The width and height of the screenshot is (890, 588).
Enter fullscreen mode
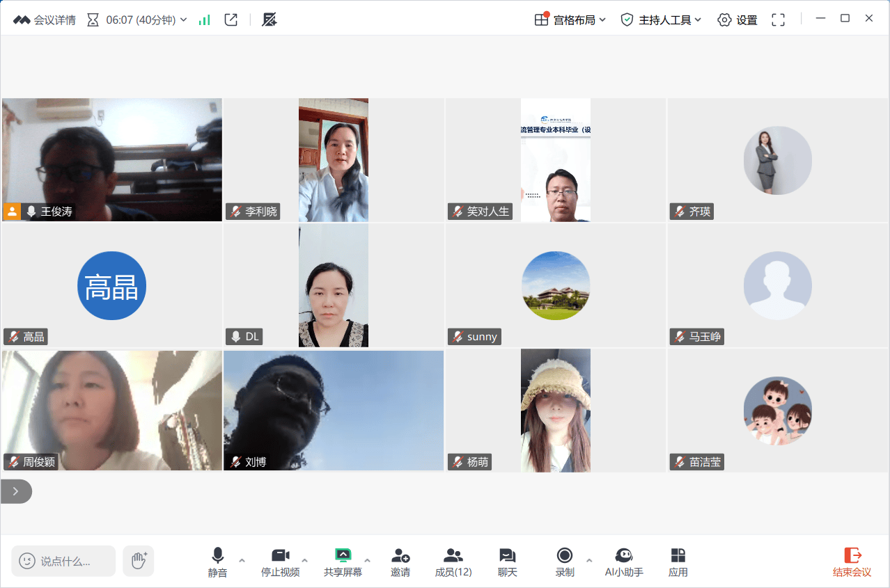point(779,20)
